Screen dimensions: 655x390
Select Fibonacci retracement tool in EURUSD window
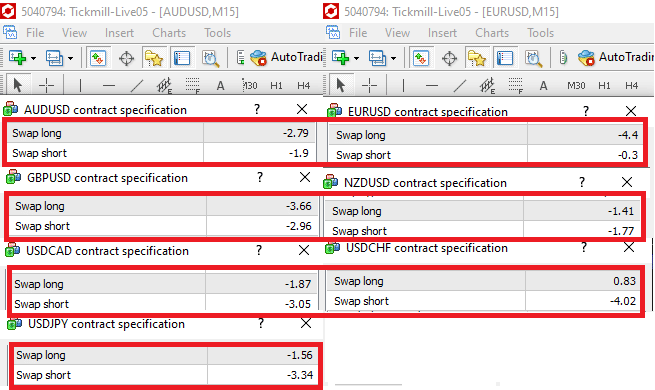click(515, 86)
